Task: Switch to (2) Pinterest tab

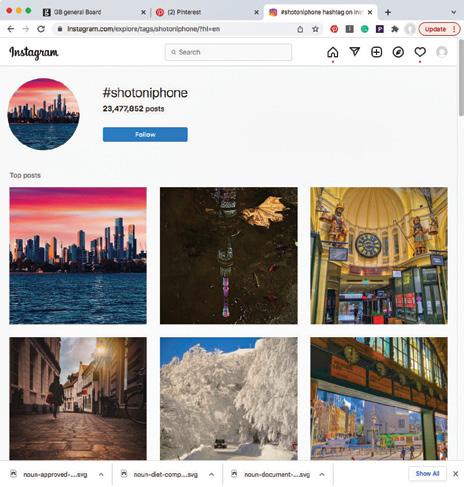Action: click(207, 12)
